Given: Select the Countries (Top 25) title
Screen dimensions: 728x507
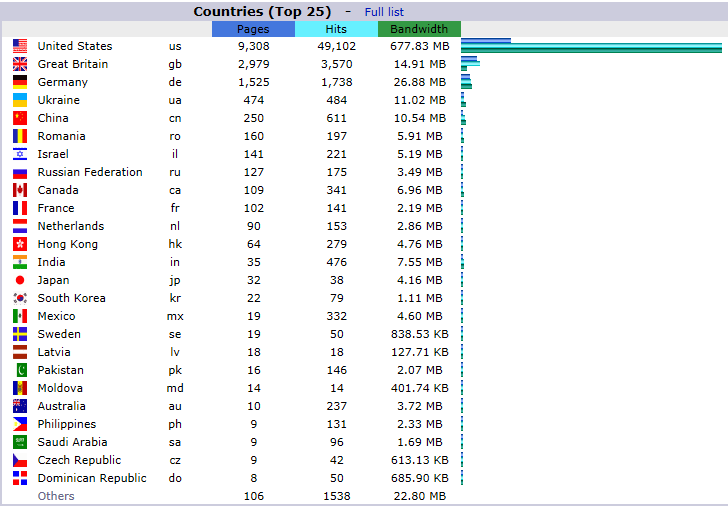Looking at the screenshot, I should (262, 12).
